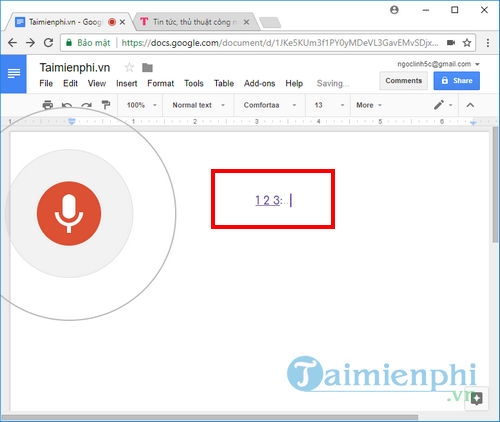Open the Edit menu
This screenshot has width=500, height=422.
[70, 83]
